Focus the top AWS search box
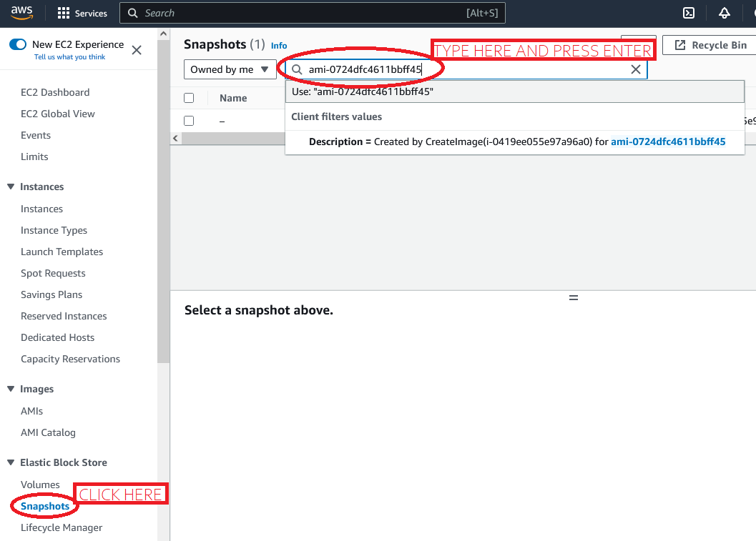 [313, 13]
